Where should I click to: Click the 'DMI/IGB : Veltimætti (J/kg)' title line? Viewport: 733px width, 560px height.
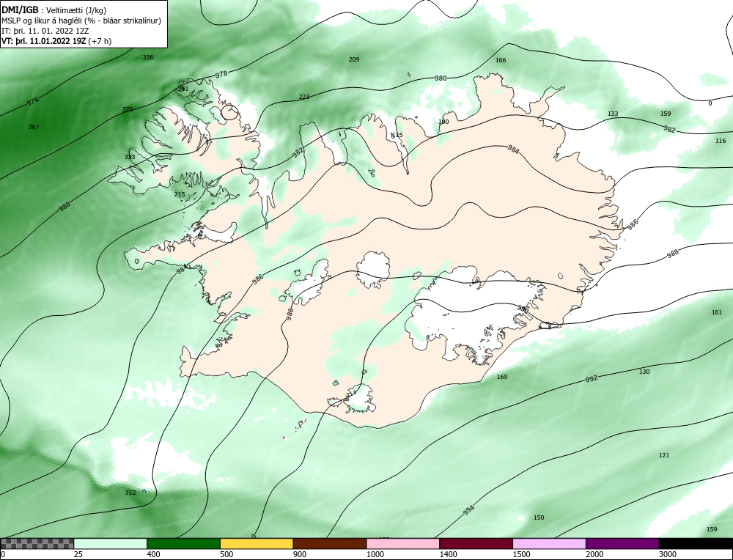click(x=54, y=10)
